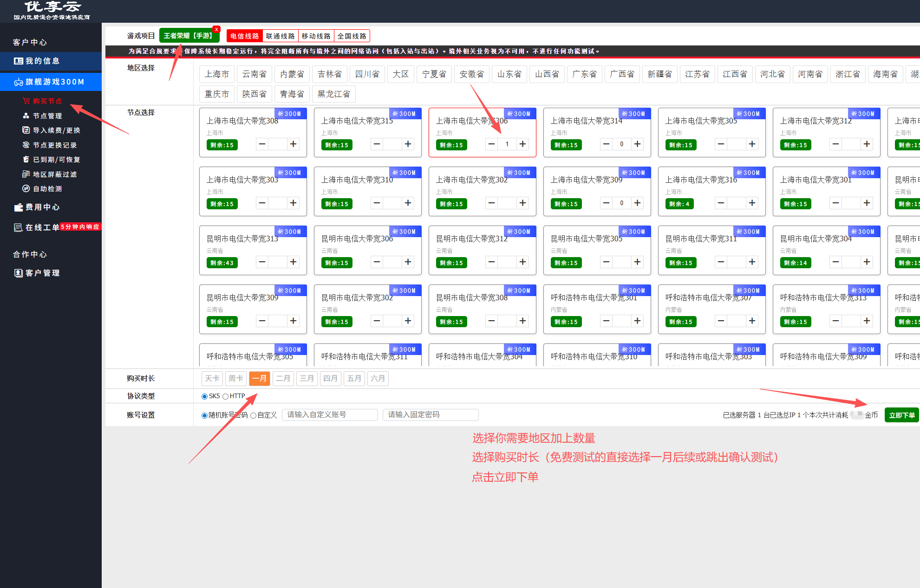Increase quantity for 昆明市电信大带宽304
This screenshot has height=588, width=920.
[x=867, y=262]
